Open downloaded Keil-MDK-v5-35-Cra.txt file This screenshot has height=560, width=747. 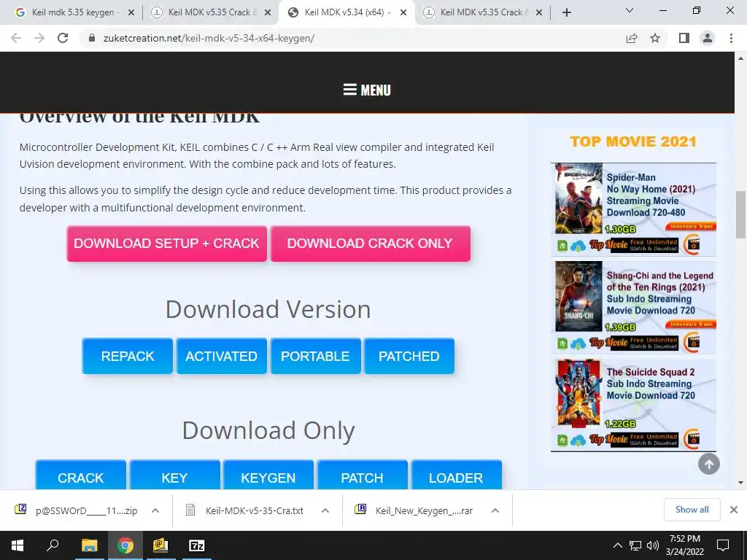click(x=247, y=510)
